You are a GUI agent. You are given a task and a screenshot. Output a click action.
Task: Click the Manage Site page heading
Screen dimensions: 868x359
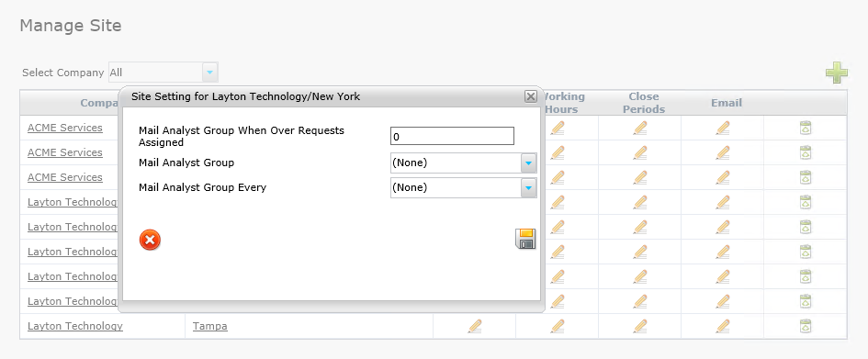click(71, 26)
